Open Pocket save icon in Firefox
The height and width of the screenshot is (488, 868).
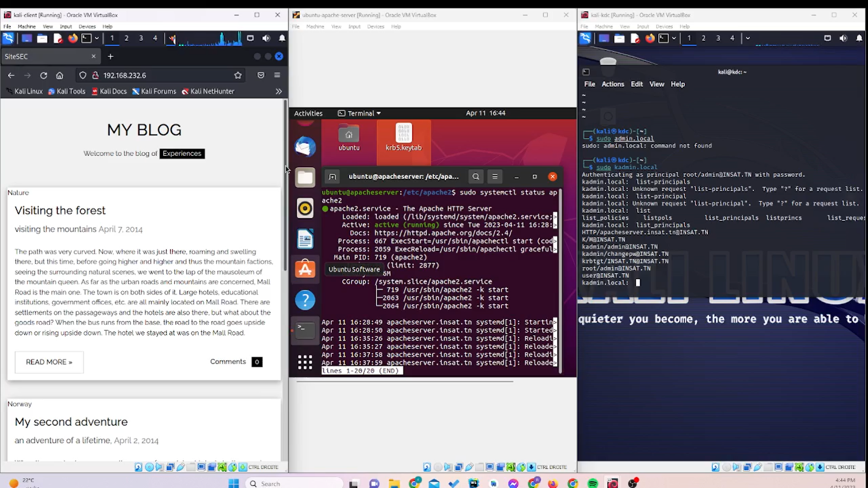pyautogui.click(x=261, y=75)
